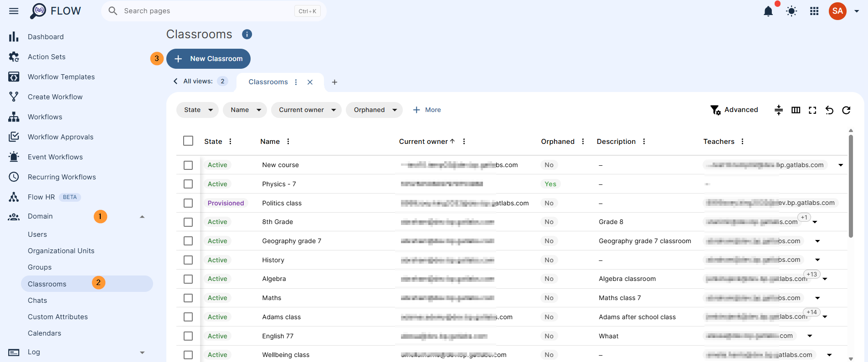This screenshot has height=362, width=868.
Task: Open user account dropdown arrow
Action: 857,11
